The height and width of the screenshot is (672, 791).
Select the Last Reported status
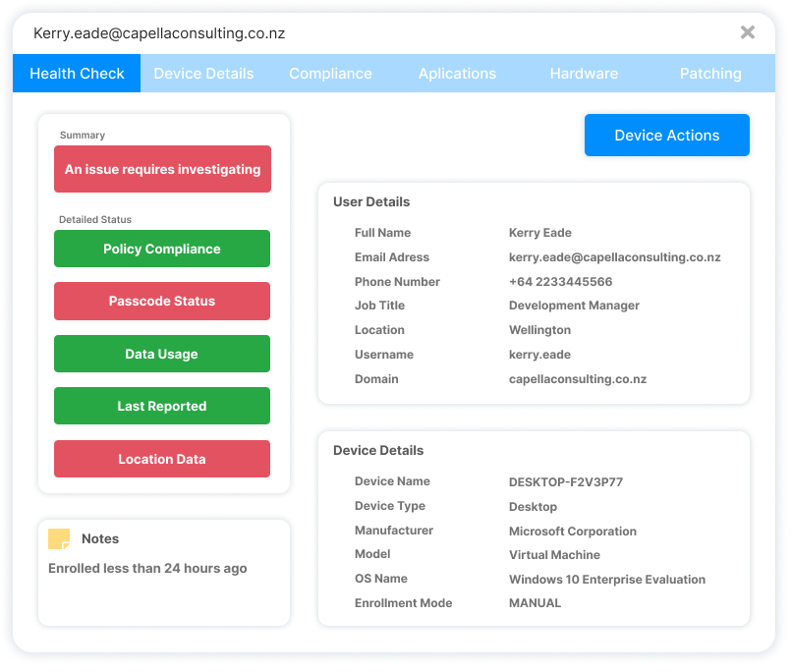coord(162,406)
